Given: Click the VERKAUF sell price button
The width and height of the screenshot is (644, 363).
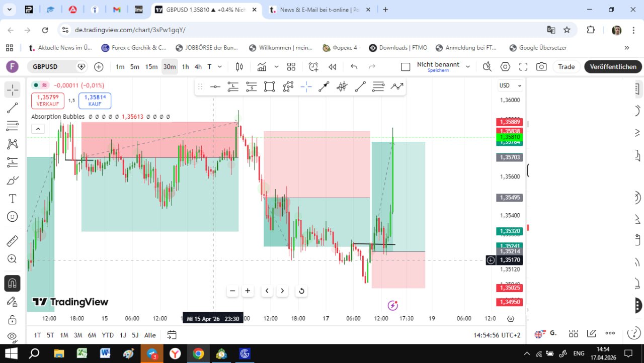Looking at the screenshot, I should [x=48, y=101].
